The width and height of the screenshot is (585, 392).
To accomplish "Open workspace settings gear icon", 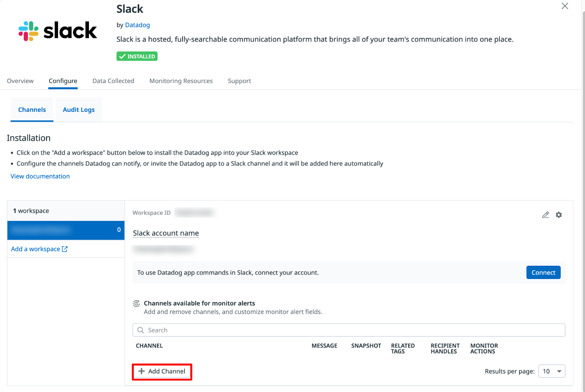I will pos(559,215).
